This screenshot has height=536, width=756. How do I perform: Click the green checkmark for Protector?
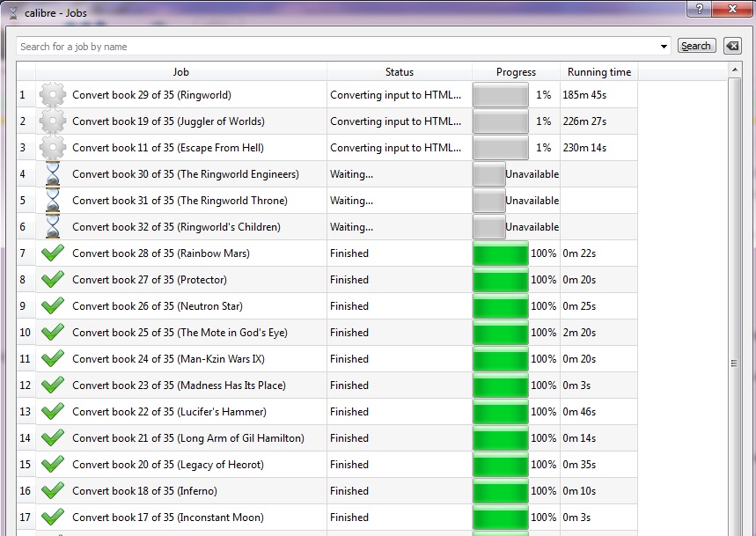click(x=53, y=280)
